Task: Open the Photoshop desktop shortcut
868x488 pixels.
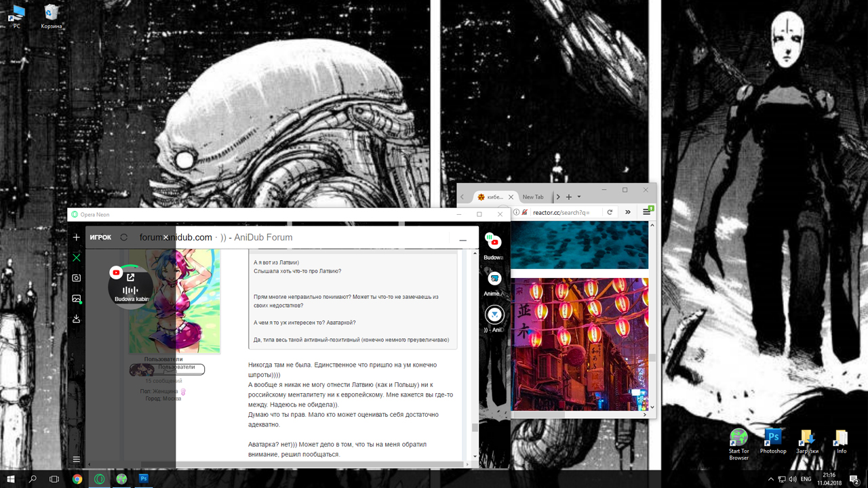Action: coord(773,441)
